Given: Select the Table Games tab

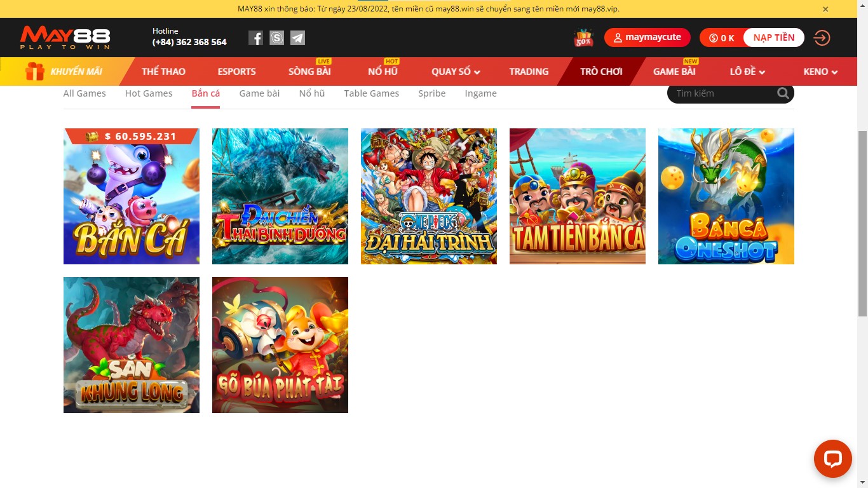Looking at the screenshot, I should [x=371, y=93].
